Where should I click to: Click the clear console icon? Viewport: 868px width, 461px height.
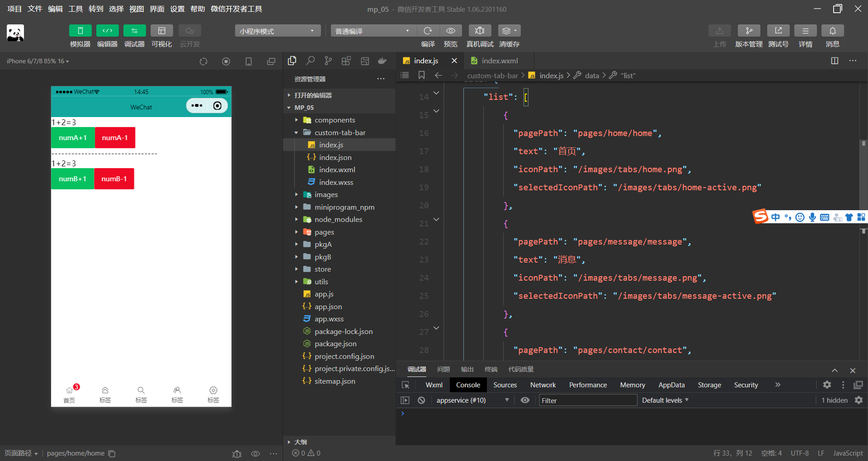[x=421, y=400]
